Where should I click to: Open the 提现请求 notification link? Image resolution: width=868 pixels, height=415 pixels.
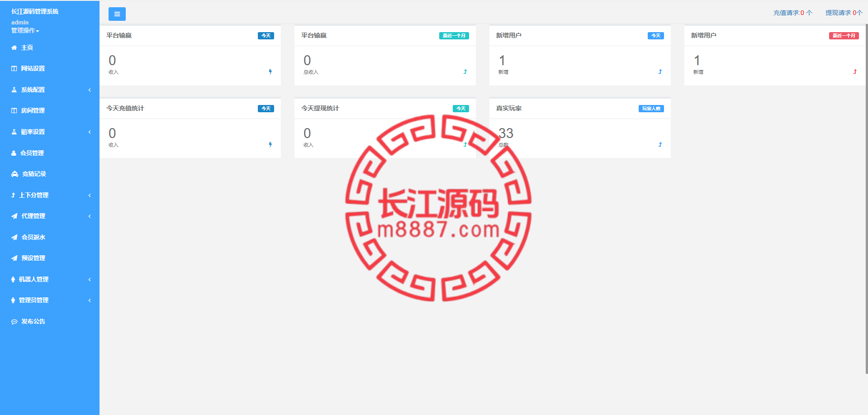pyautogui.click(x=844, y=13)
